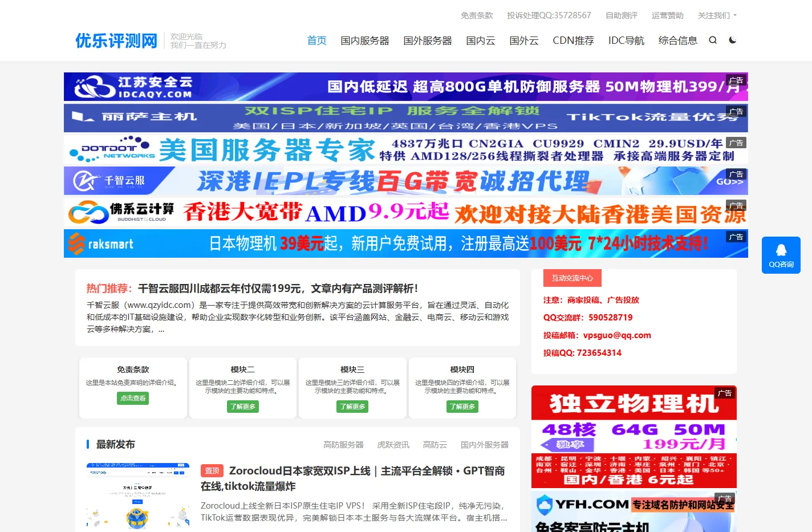This screenshot has width=812, height=532.
Task: Open 独立物理机 48核 64G sidebar ad
Action: [x=634, y=437]
